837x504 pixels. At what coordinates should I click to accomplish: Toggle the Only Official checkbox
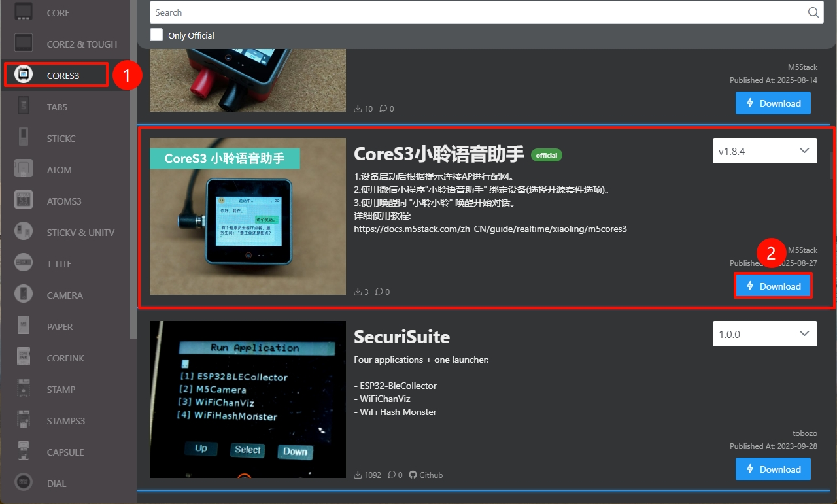156,35
